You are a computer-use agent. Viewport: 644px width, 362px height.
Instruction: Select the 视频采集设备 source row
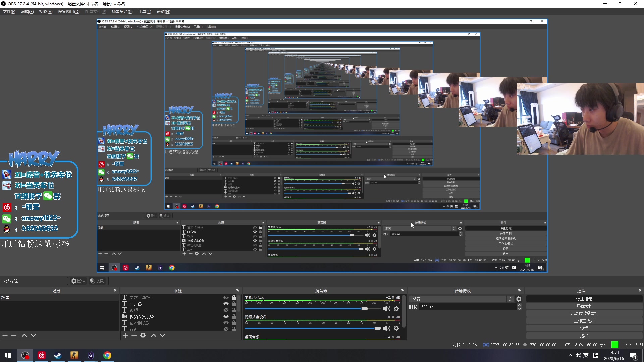pos(179,317)
